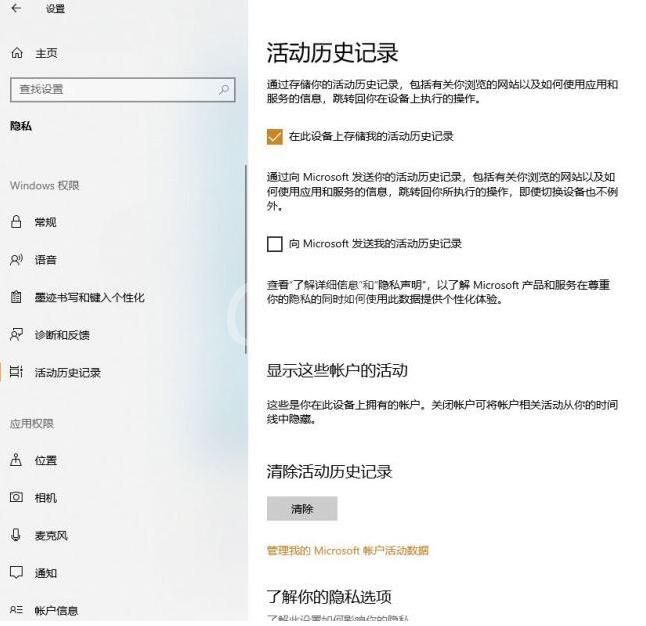Click the 麦克风 microphone icon
646x626 pixels.
(x=16, y=535)
